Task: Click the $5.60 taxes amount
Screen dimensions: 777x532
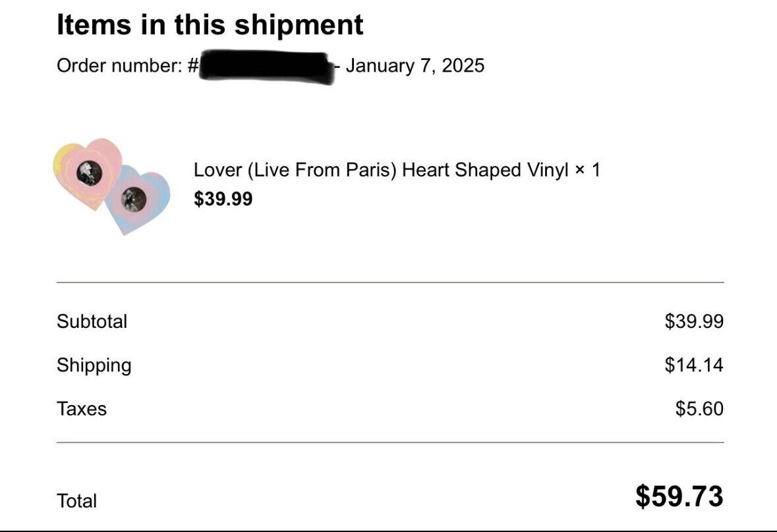Action: tap(699, 410)
